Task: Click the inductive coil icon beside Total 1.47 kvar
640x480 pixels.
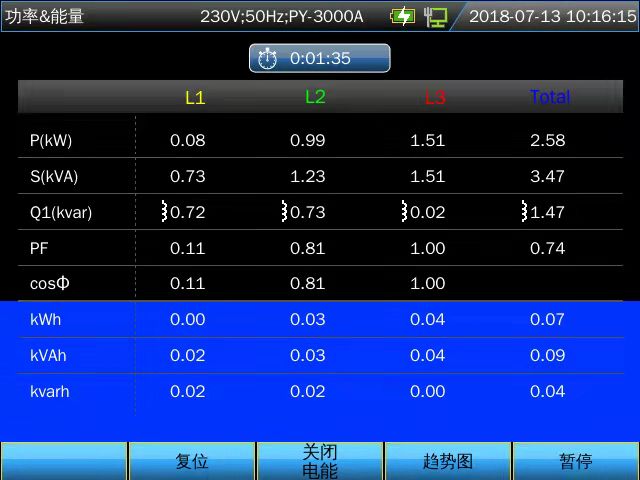Action: point(525,212)
